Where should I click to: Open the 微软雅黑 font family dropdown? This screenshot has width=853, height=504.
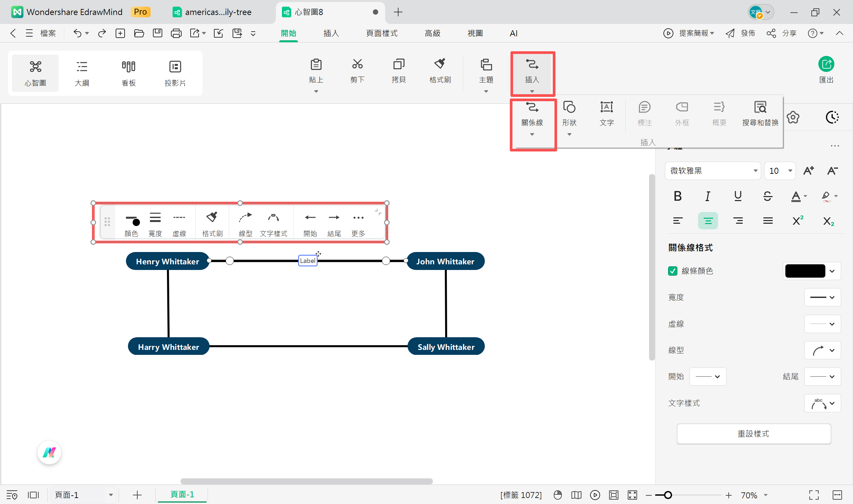712,170
